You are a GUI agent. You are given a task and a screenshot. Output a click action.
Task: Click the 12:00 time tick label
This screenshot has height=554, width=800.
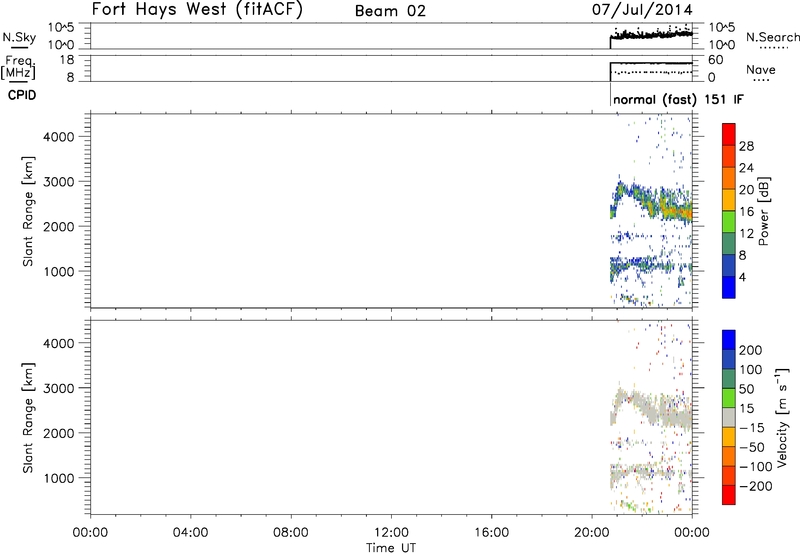pos(391,533)
